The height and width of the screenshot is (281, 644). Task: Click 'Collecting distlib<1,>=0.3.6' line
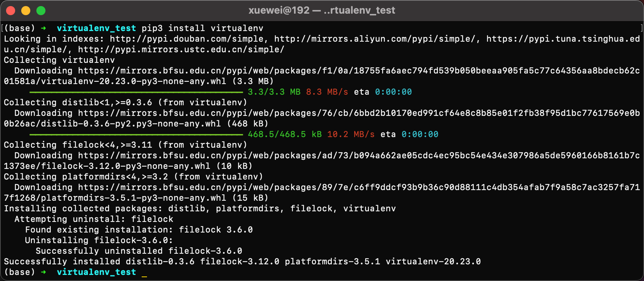125,103
